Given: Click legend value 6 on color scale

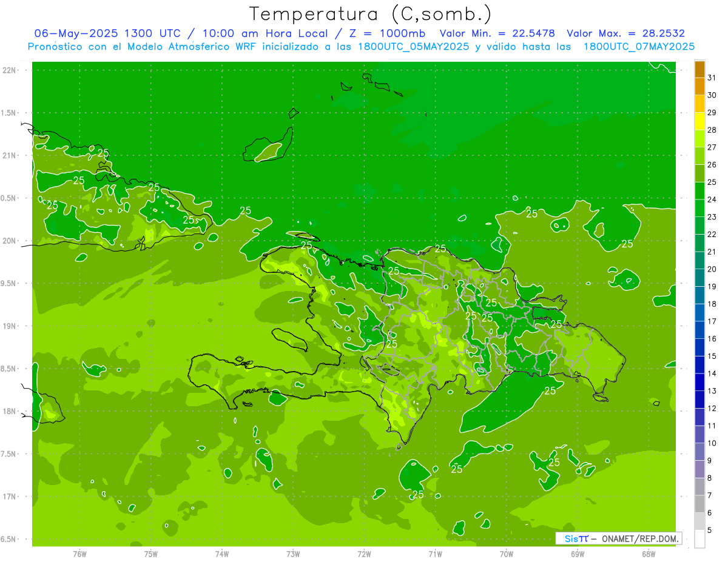Looking at the screenshot, I should [710, 513].
